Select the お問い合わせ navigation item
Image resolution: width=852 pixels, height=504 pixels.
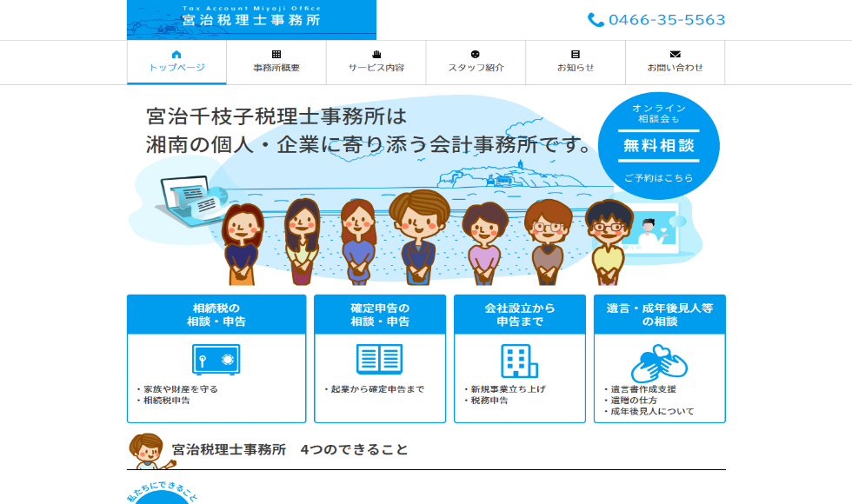click(x=676, y=63)
